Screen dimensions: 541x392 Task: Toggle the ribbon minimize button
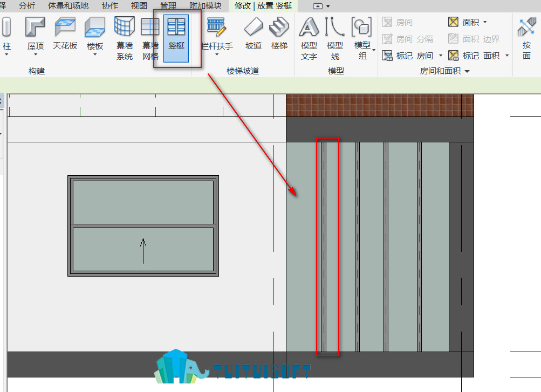coord(317,6)
